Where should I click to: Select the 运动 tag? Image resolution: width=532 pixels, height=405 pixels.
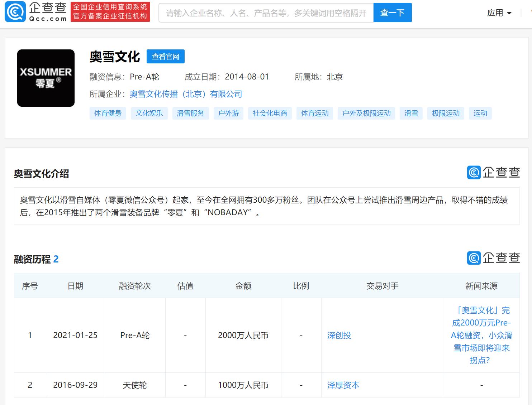480,114
